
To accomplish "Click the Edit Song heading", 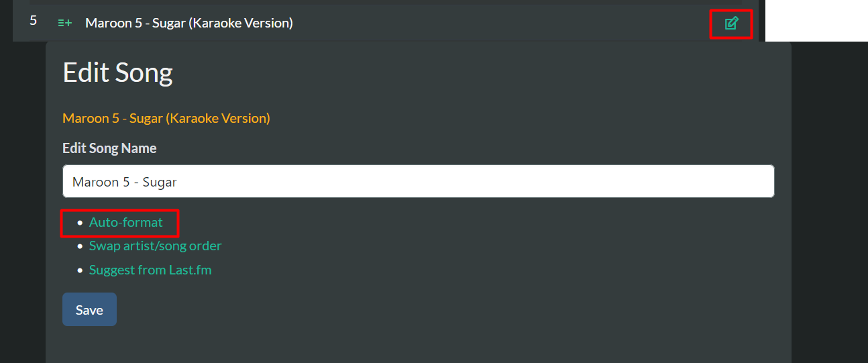I will click(117, 72).
